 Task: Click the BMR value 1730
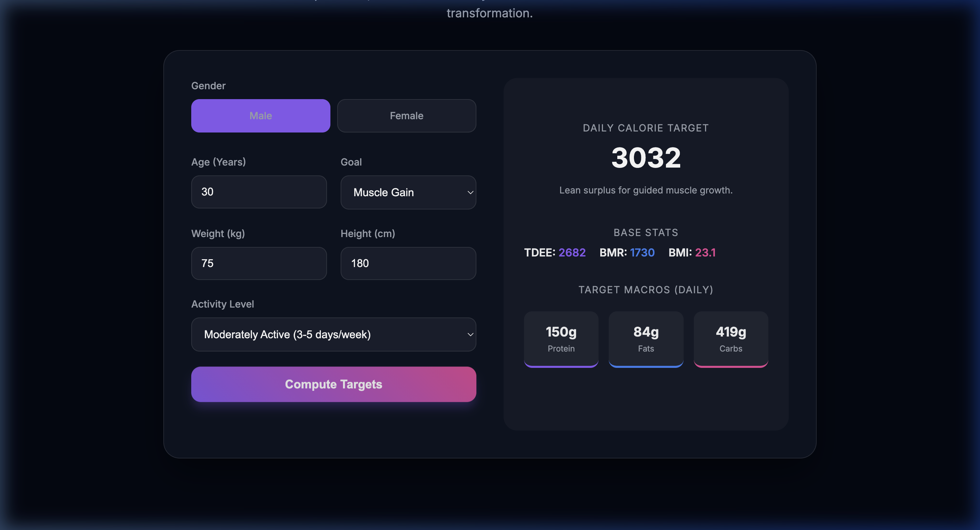pyautogui.click(x=642, y=252)
